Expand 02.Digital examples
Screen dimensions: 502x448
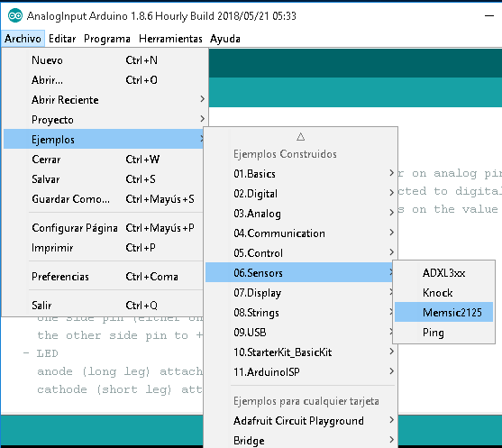tap(300, 194)
